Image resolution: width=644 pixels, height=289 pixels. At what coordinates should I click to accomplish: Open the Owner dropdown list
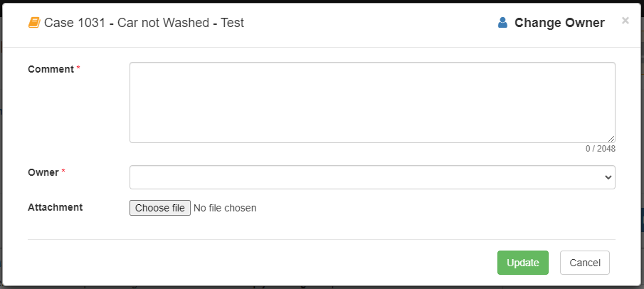372,177
